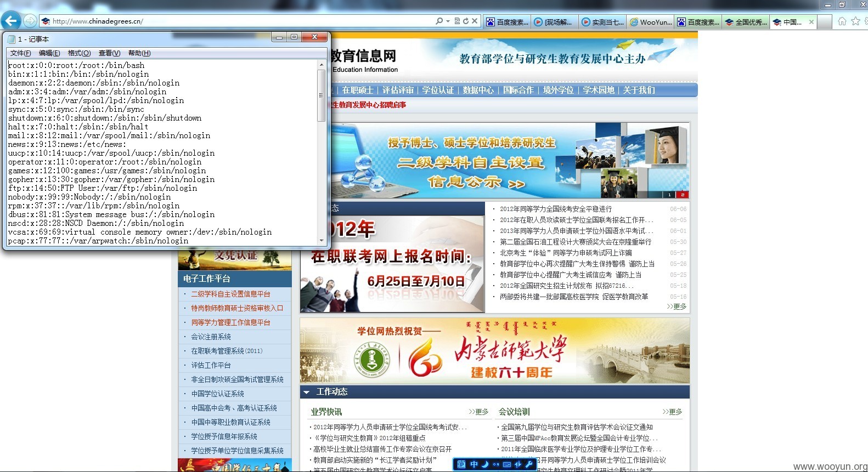The height and width of the screenshot is (472, 868).
Task: Click Notepad title bar icon
Action: [11, 39]
